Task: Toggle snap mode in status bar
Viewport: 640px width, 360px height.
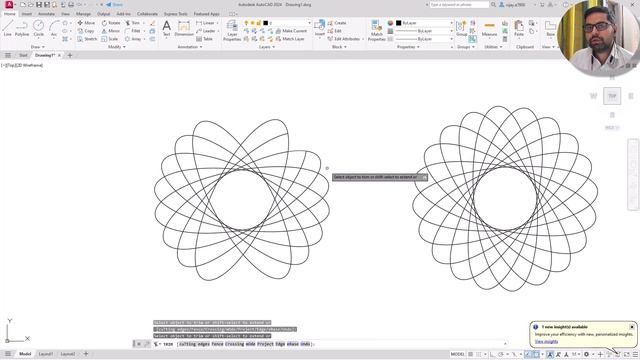Action: [x=479, y=354]
